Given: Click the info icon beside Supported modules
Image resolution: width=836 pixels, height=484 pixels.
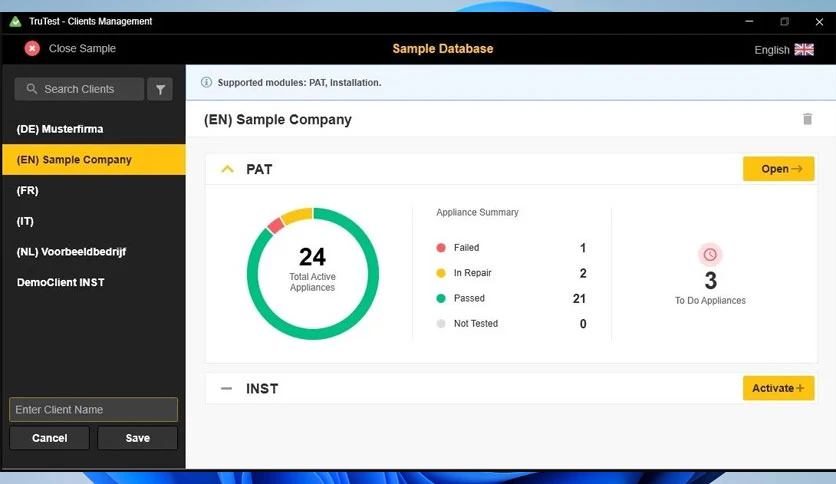Looking at the screenshot, I should point(206,82).
